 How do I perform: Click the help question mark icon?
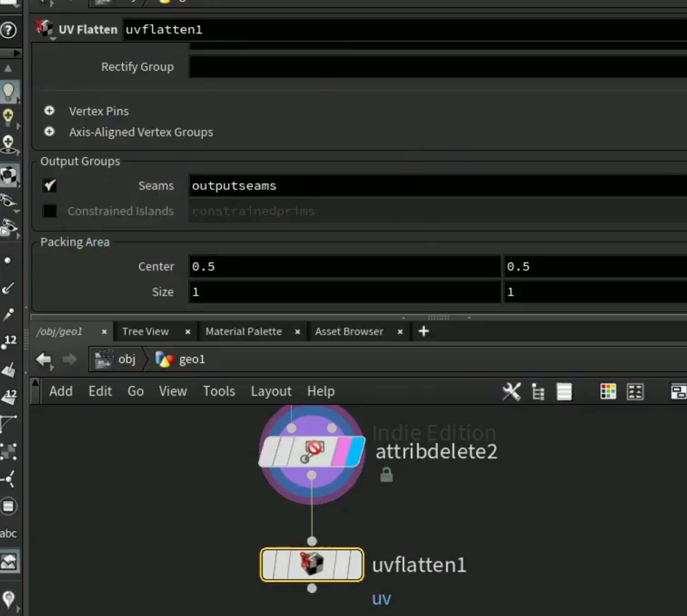click(x=8, y=30)
